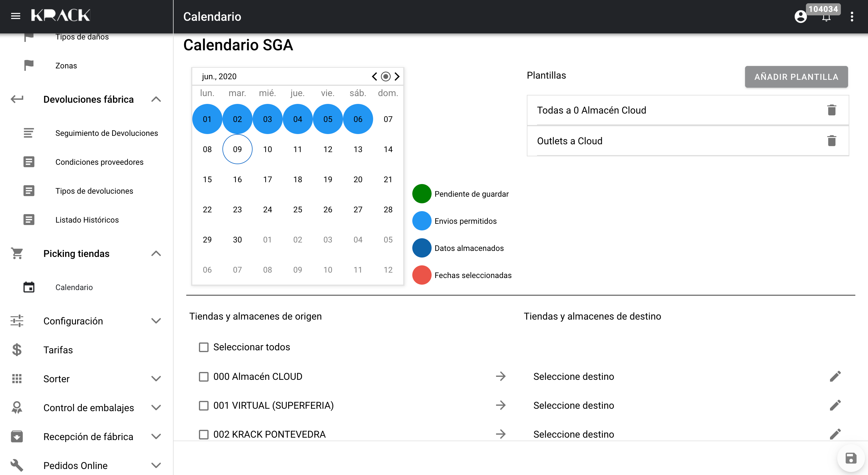Expand the Configuración menu group

(156, 321)
